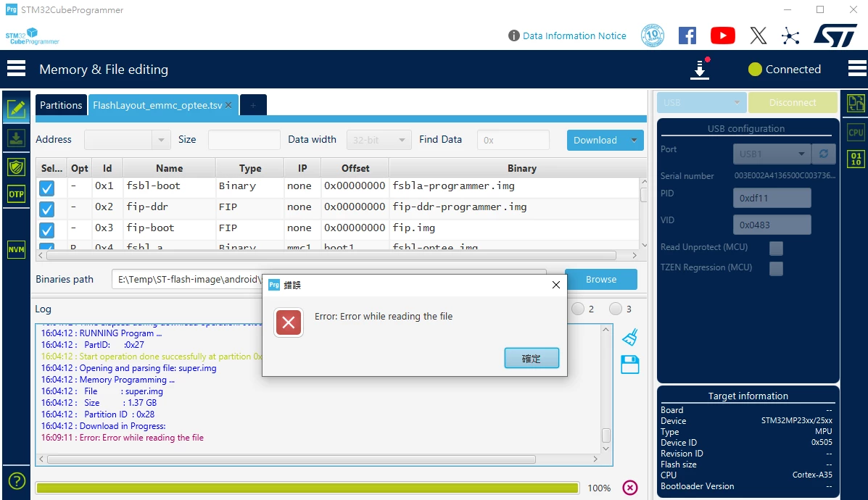Screen dimensions: 868x500
Task: Click the Binaries path input field
Action: click(186, 279)
